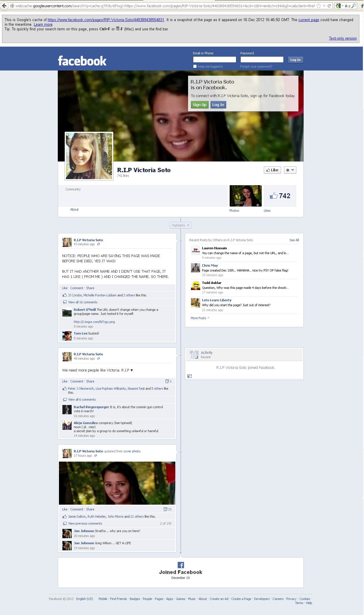Click Lauren Hussain's avatar in recent posts
Viewport: 364px width, 615px height.
pyautogui.click(x=196, y=250)
